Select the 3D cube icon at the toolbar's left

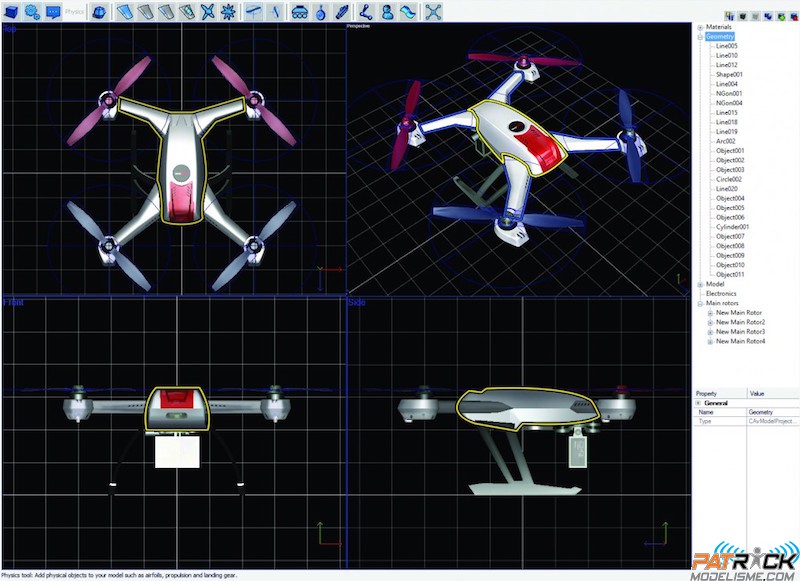coord(11,10)
